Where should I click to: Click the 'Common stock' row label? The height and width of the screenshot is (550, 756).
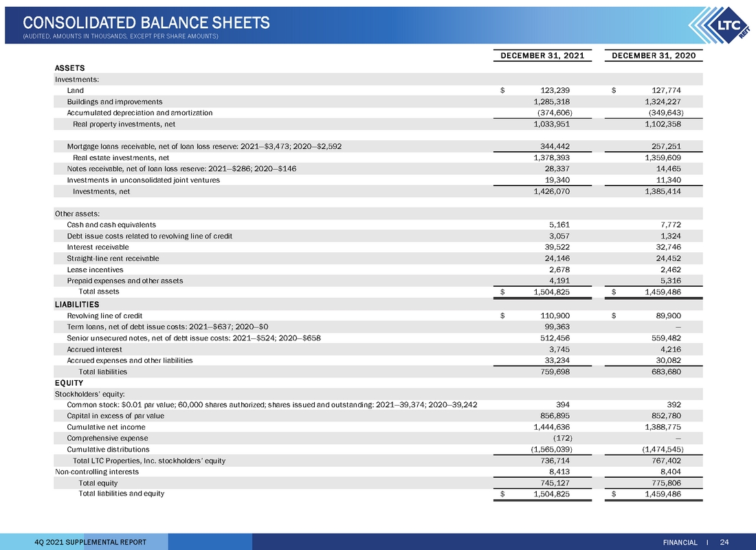pyautogui.click(x=272, y=405)
